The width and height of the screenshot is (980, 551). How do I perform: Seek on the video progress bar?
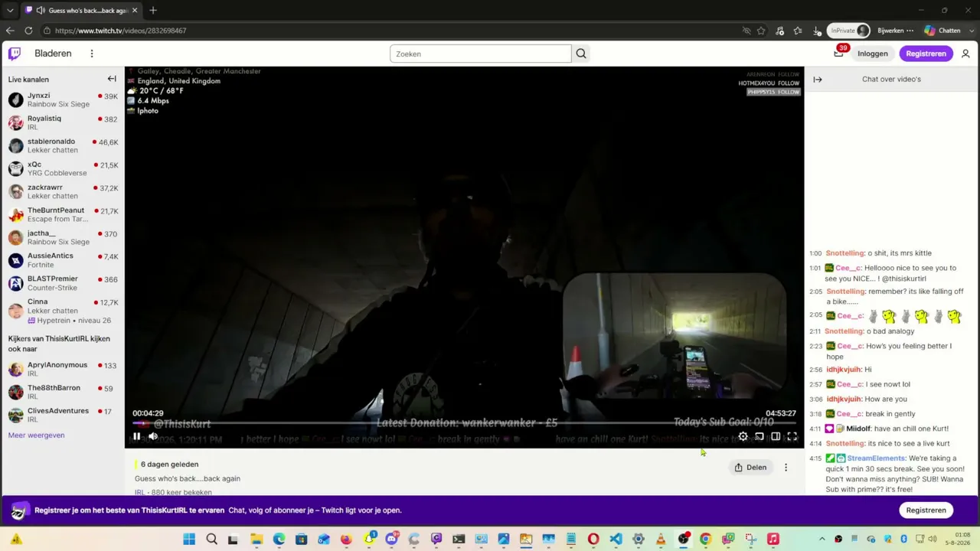click(x=464, y=422)
